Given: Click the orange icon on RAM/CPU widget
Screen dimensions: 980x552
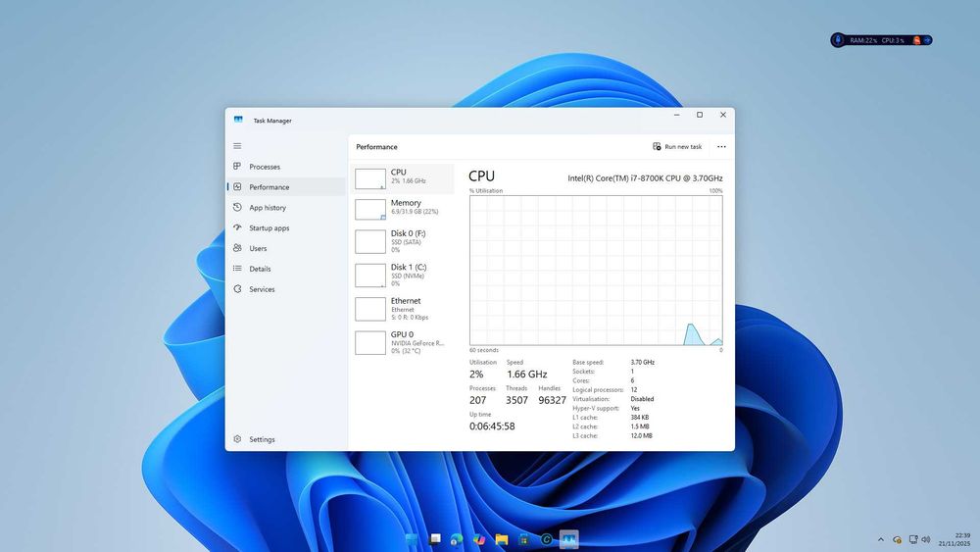Looking at the screenshot, I should [916, 40].
